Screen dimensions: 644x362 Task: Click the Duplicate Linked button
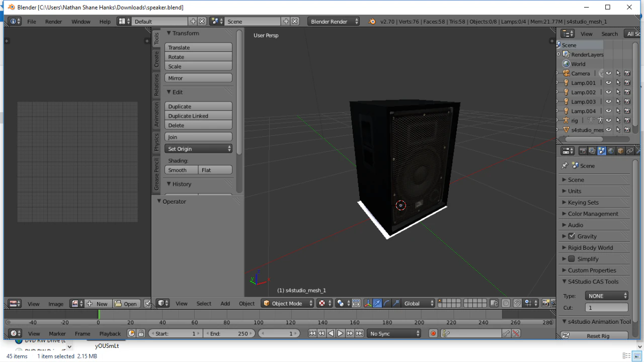pos(198,116)
